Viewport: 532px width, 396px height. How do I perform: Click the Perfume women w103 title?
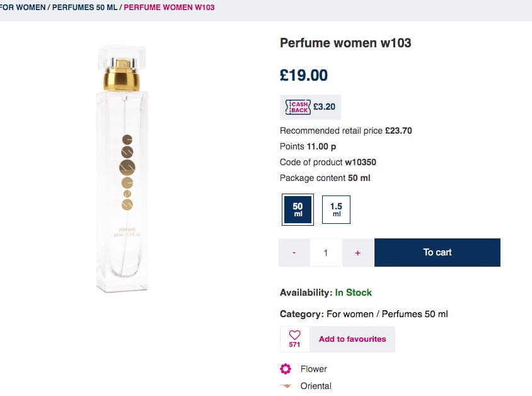[x=345, y=43]
